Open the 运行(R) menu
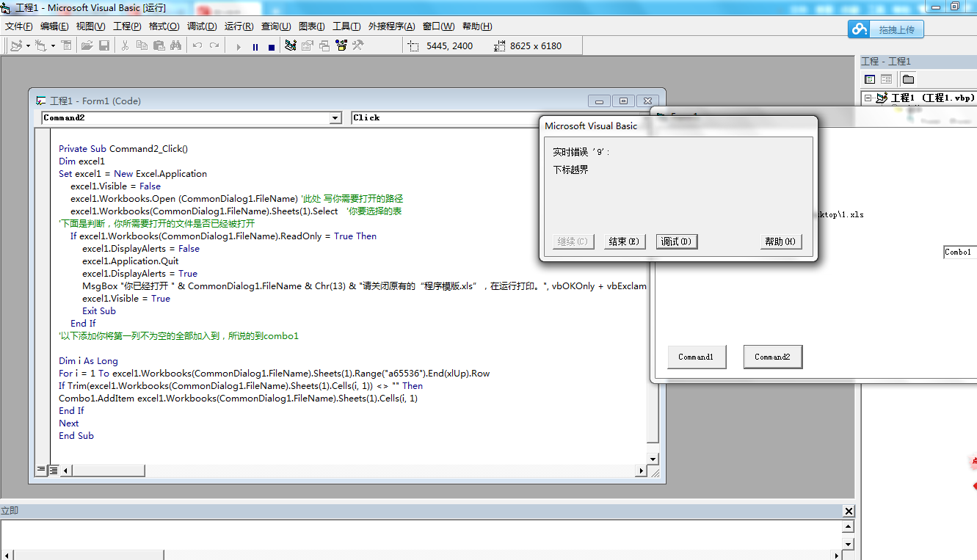977x560 pixels. pos(239,26)
